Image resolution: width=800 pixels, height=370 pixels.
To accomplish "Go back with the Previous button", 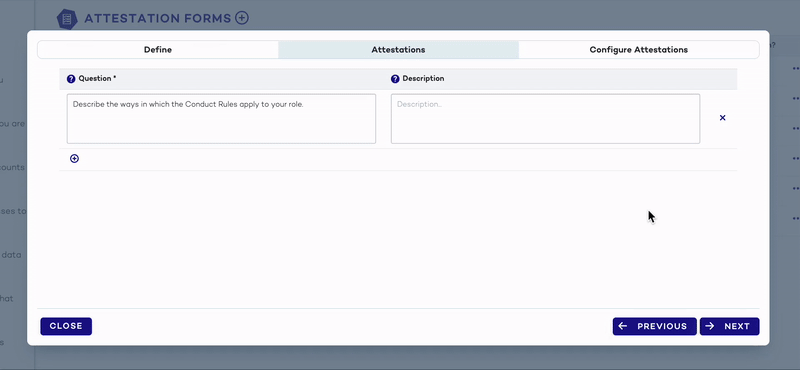I will (x=655, y=326).
